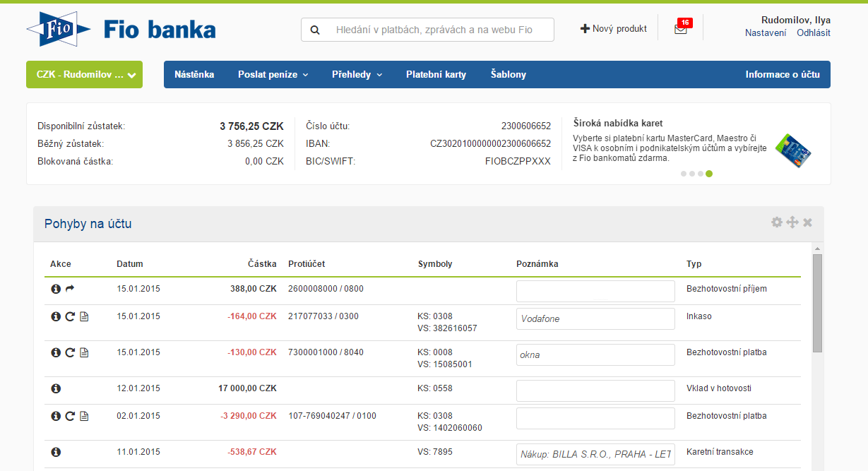Click the search magnifier icon
The image size is (868, 471).
(x=315, y=30)
